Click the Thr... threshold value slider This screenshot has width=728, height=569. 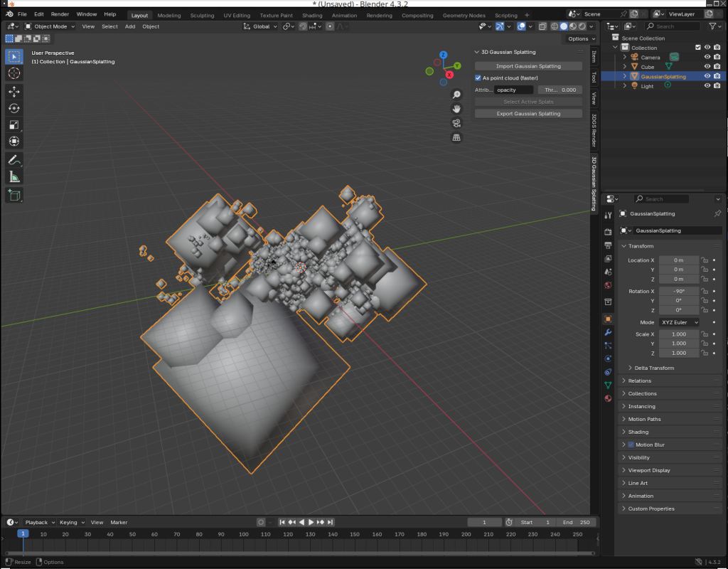[x=560, y=90]
